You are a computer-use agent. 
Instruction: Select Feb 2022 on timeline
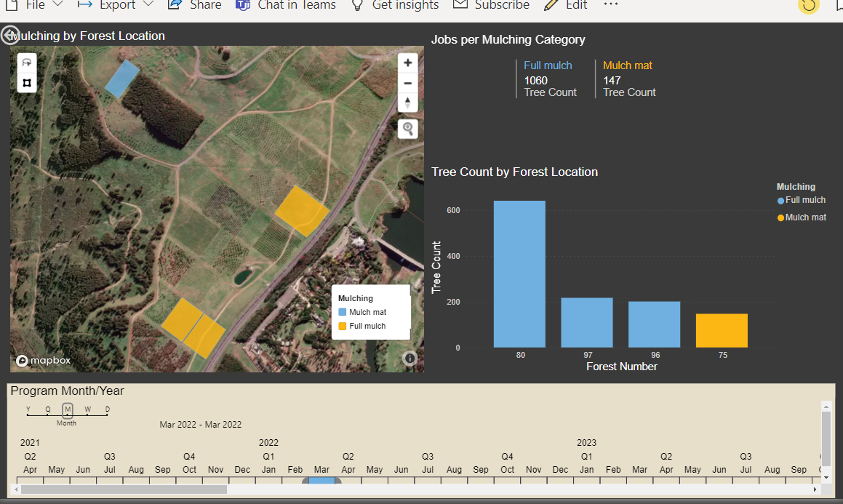(295, 470)
